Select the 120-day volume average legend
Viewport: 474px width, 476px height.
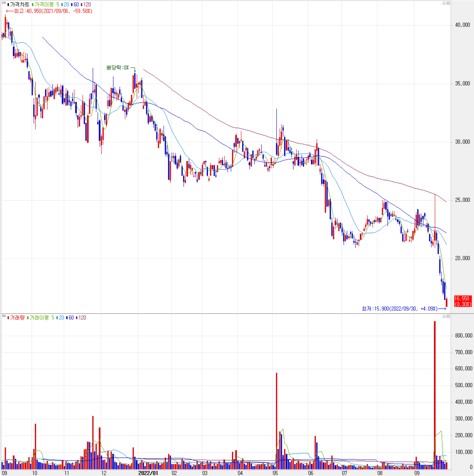tap(81, 318)
